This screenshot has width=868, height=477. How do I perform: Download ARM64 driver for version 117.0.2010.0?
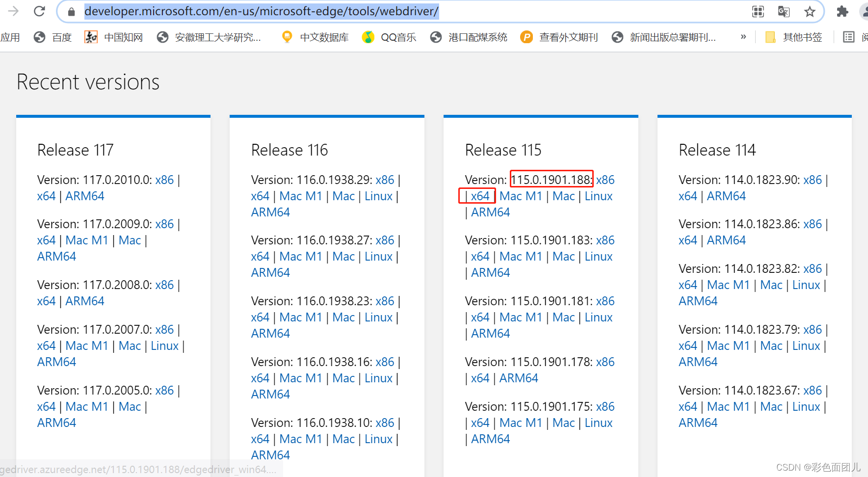click(85, 196)
